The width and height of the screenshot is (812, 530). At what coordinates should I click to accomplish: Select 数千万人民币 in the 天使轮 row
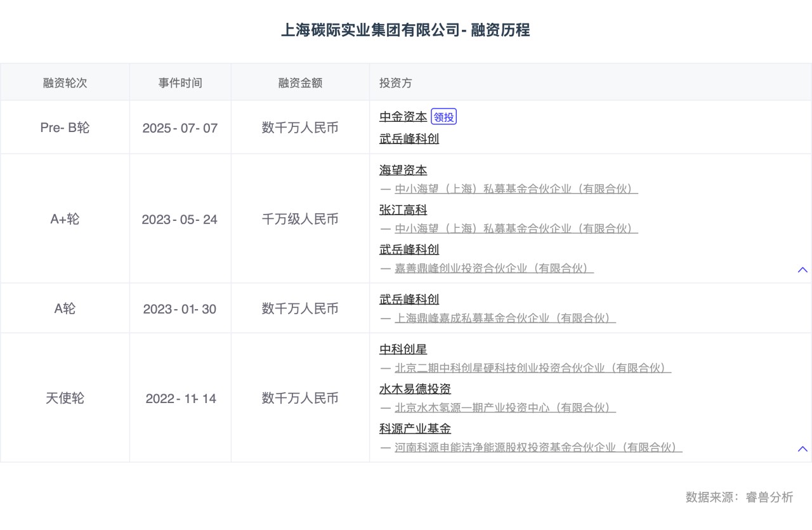pos(300,399)
